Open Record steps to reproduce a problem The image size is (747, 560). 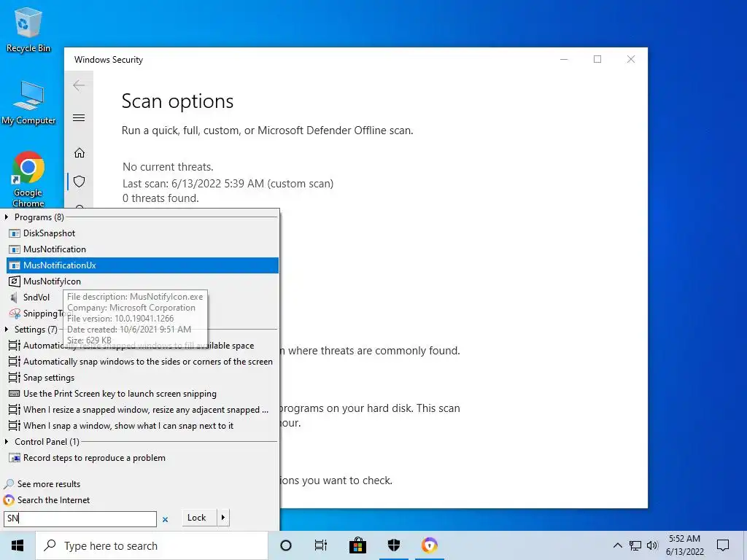(142, 458)
